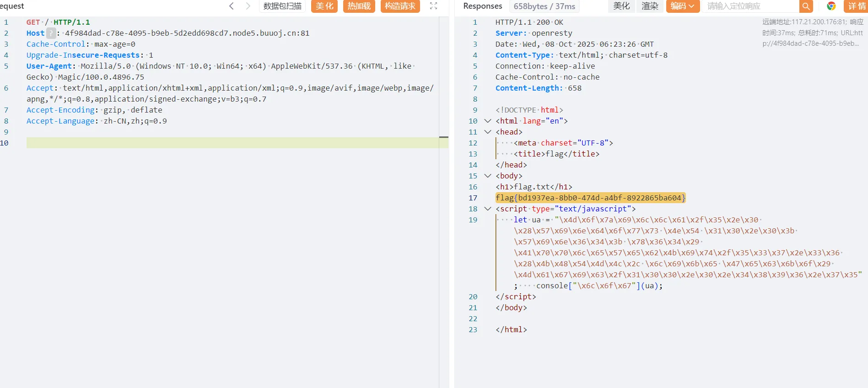Open response in browser via Chrome icon

[831, 6]
